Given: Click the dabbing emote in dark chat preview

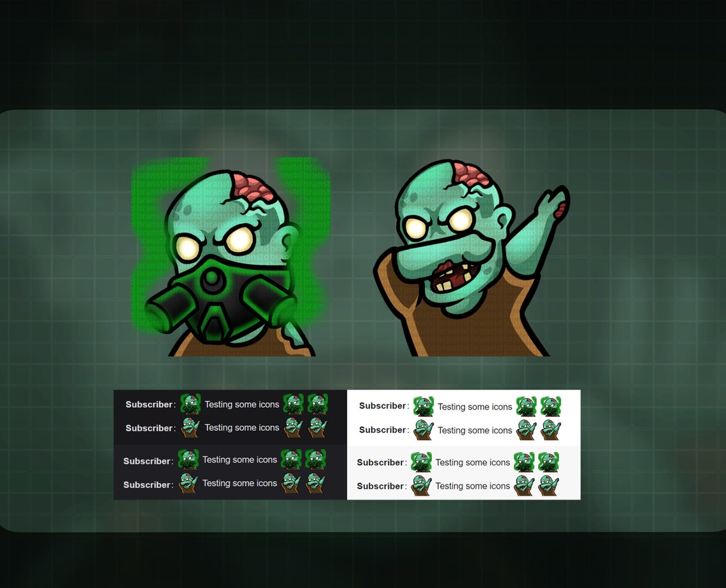Looking at the screenshot, I should coord(190,428).
